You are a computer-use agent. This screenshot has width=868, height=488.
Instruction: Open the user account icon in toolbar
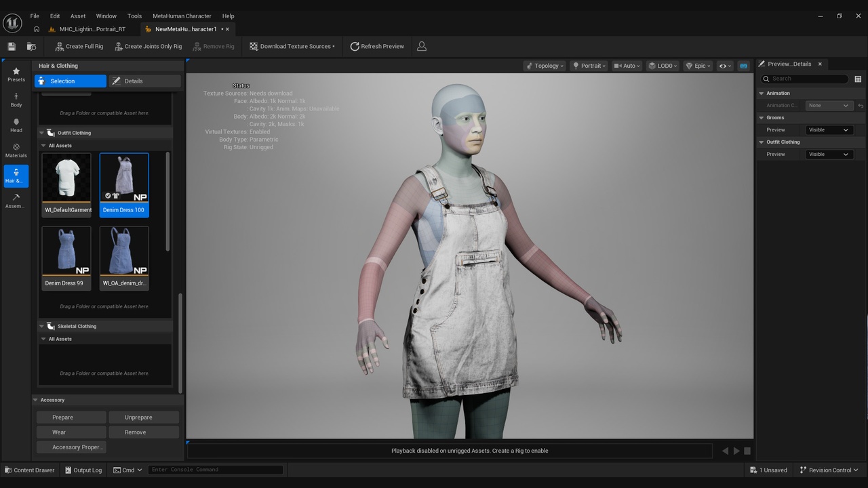[422, 46]
